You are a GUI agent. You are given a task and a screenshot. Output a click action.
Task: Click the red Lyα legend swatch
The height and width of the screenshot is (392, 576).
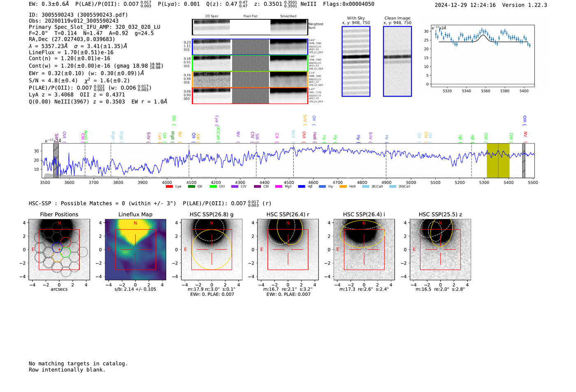pos(169,186)
